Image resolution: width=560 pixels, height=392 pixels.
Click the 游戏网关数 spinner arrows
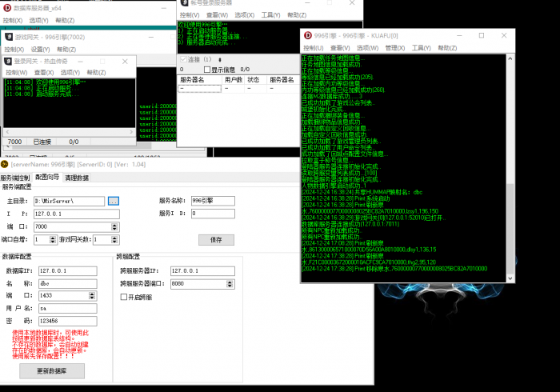[114, 239]
